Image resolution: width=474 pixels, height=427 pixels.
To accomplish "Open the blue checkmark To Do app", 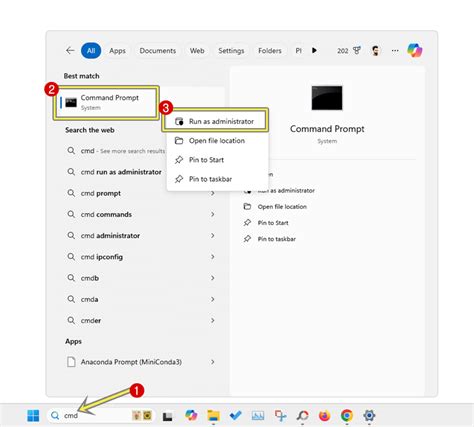I will pyautogui.click(x=236, y=415).
